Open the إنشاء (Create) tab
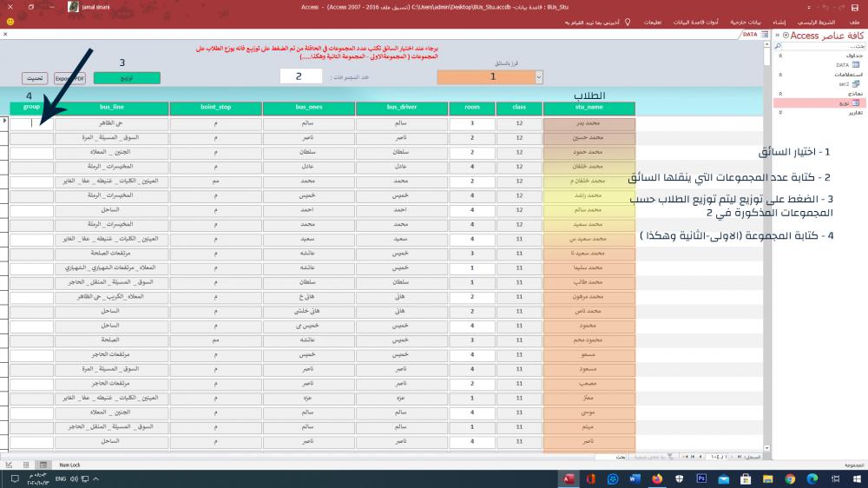Screen dimensions: 868x488 (x=779, y=23)
